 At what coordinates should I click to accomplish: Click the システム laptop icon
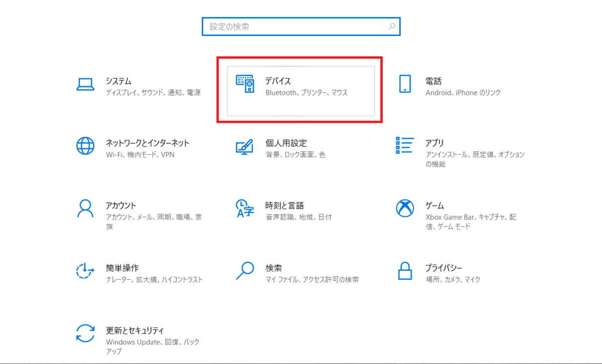pyautogui.click(x=85, y=84)
